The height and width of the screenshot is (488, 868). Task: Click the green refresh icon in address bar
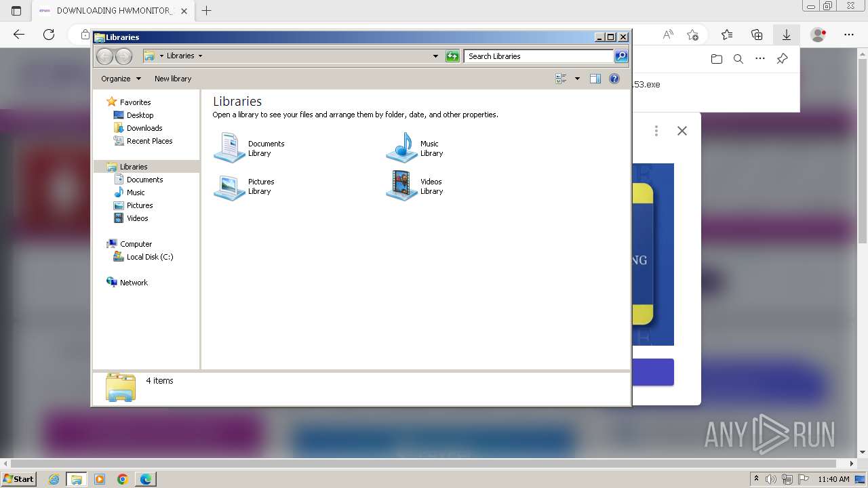[452, 56]
